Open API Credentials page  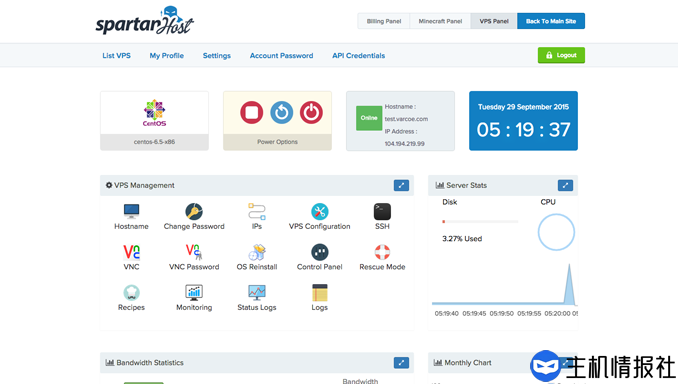pyautogui.click(x=358, y=55)
